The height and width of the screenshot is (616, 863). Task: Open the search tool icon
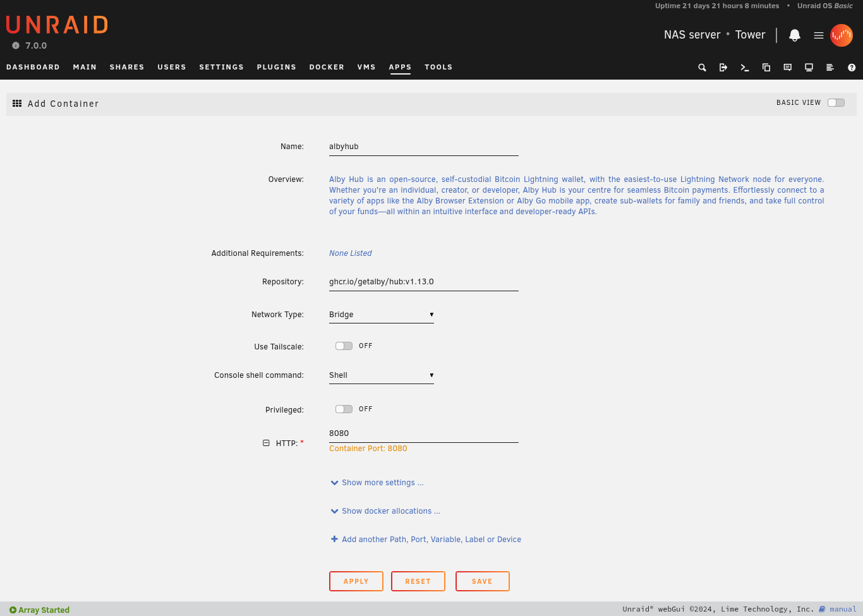pyautogui.click(x=702, y=68)
